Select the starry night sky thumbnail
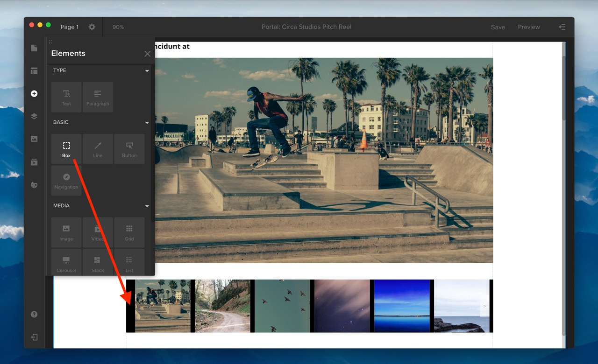The width and height of the screenshot is (598, 364). [x=342, y=306]
